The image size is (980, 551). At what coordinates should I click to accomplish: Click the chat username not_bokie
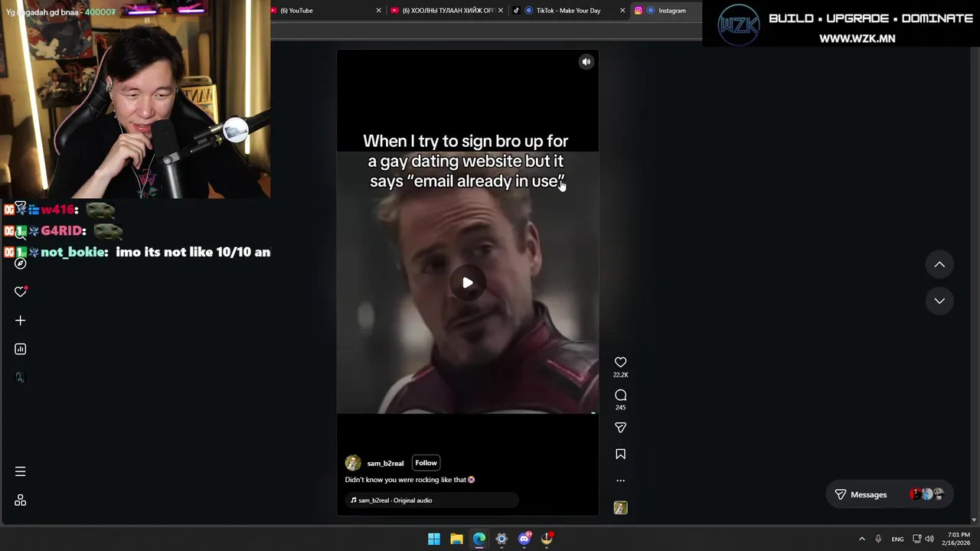74,252
